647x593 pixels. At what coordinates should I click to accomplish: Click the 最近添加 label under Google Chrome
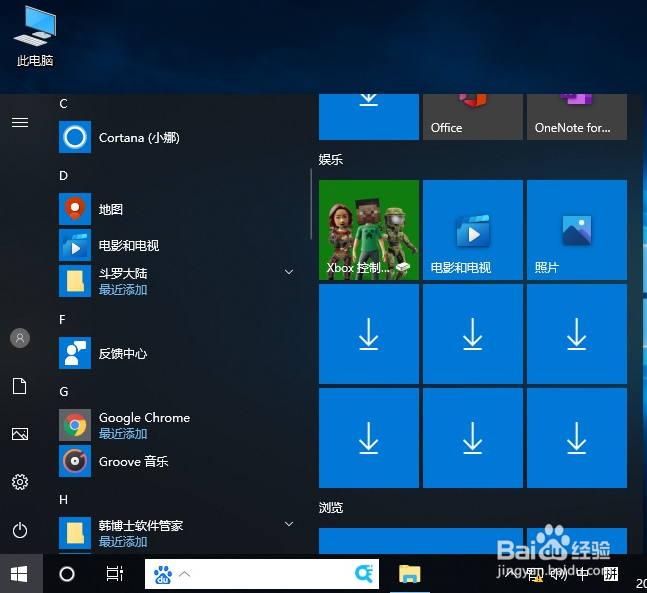[123, 434]
